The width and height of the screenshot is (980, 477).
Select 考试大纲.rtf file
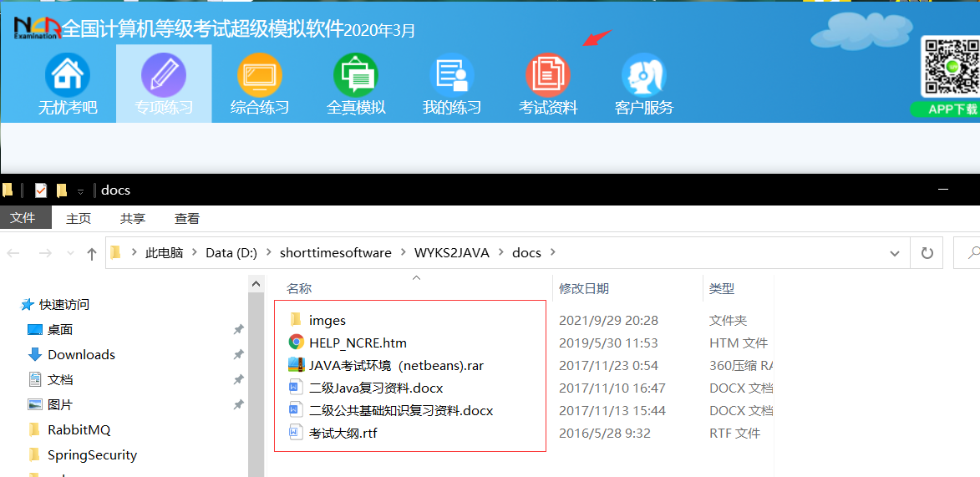[x=343, y=433]
